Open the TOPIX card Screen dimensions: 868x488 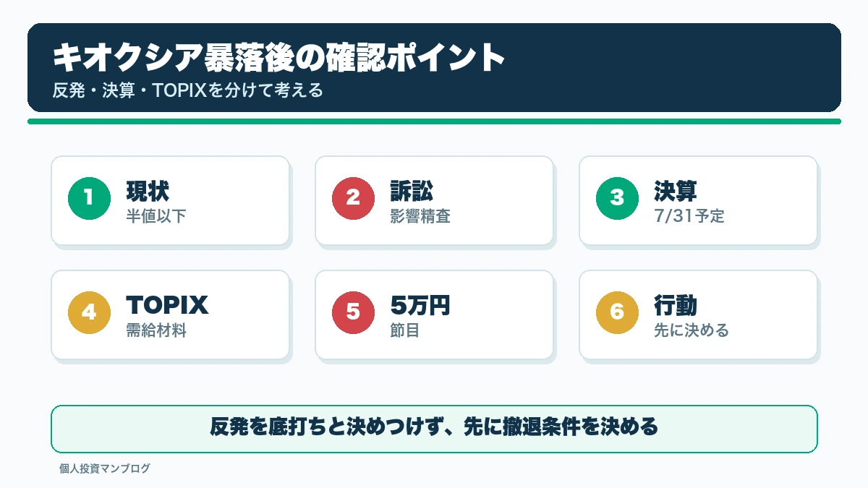(x=170, y=314)
